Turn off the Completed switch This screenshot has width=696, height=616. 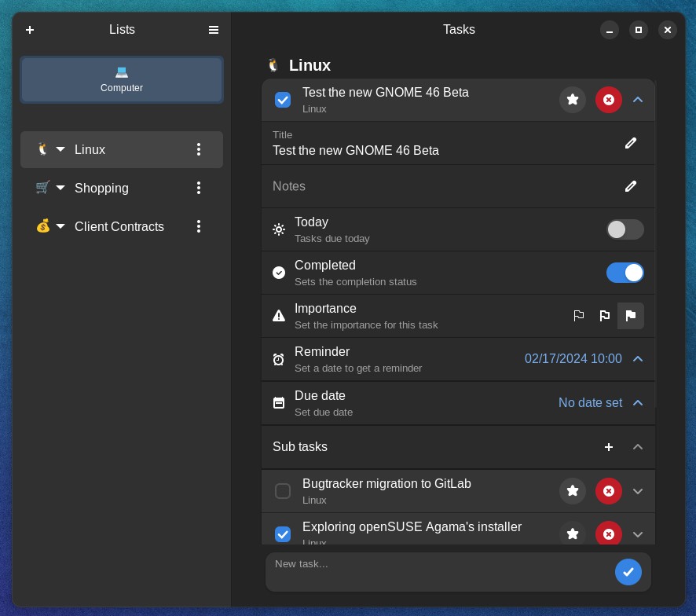click(625, 273)
